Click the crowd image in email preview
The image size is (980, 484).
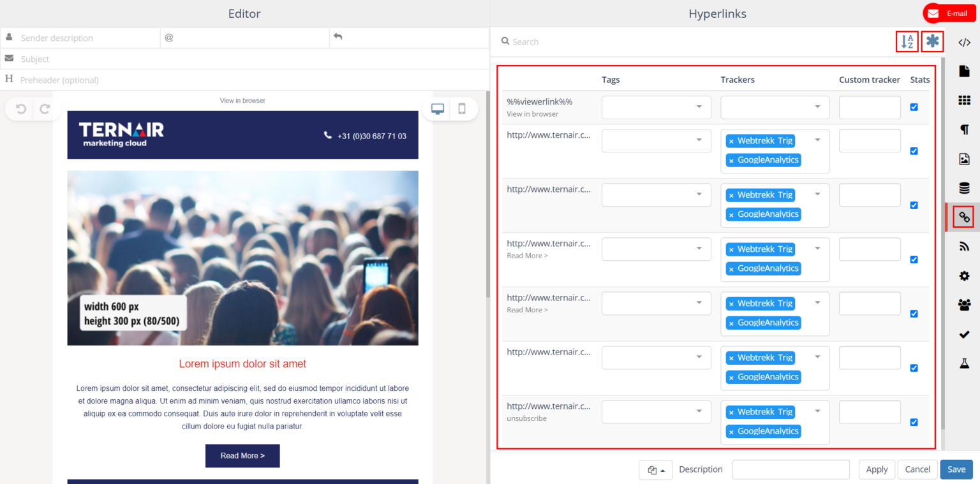point(242,258)
